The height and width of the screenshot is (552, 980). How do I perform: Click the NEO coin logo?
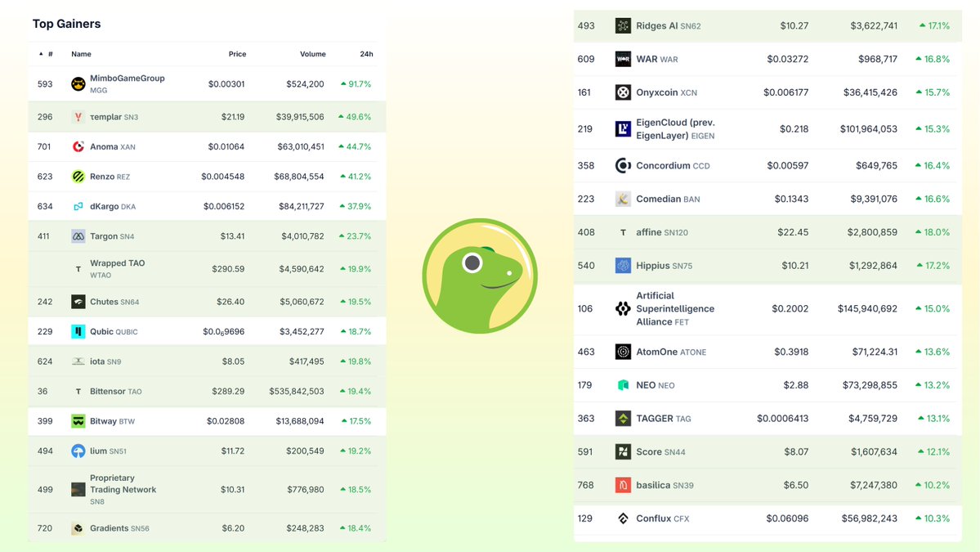(x=623, y=385)
